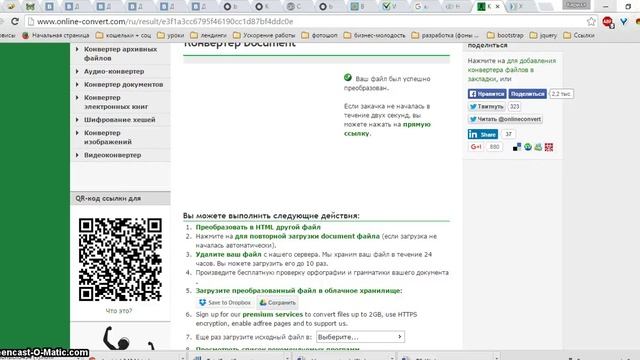Click the QR-код ссылки для header
The height and width of the screenshot is (360, 640).
click(108, 198)
